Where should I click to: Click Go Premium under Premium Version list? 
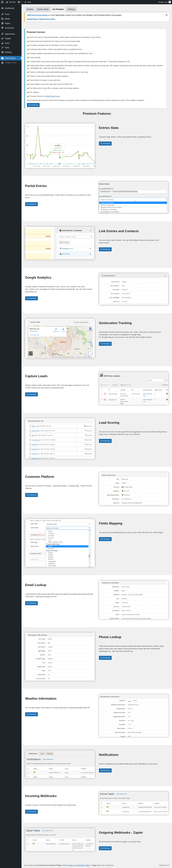click(x=33, y=105)
